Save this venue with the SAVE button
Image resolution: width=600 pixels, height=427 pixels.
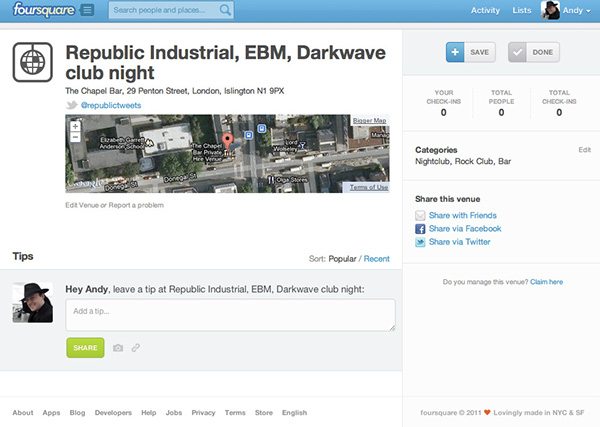click(x=471, y=52)
